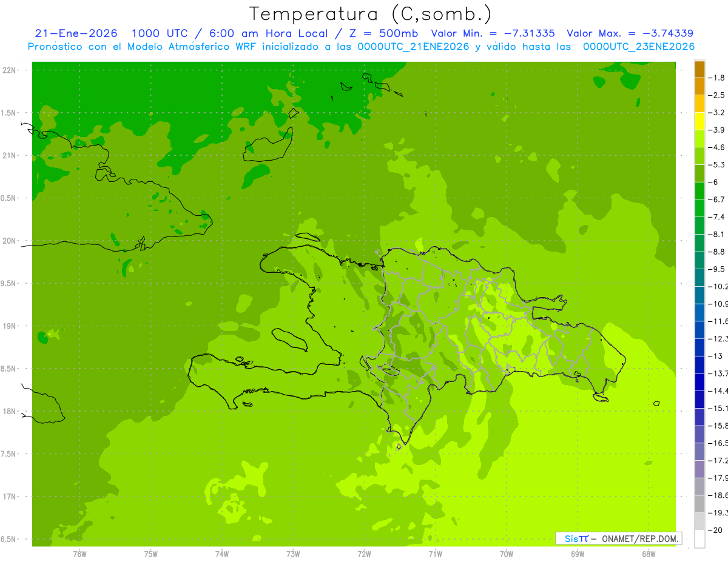Click the title "Temperatura (C,somb.)"
This screenshot has width=728, height=562.
[x=371, y=14]
